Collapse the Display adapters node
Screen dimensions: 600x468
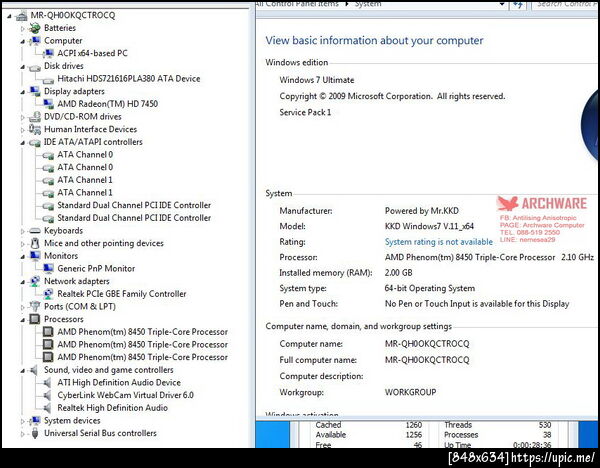tap(23, 92)
